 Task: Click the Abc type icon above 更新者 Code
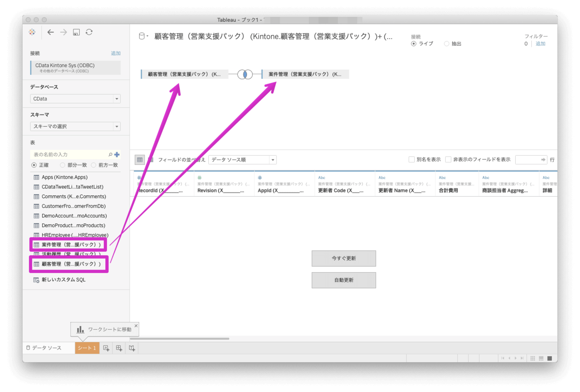point(321,178)
